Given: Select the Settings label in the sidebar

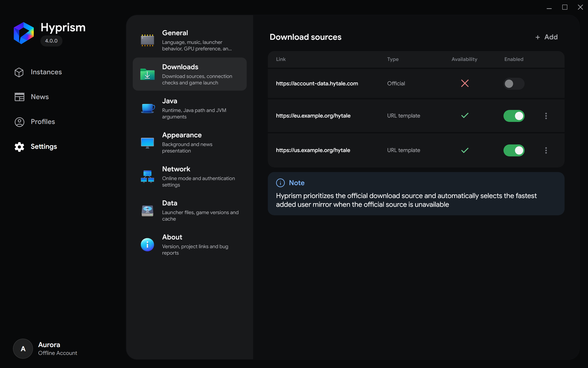Looking at the screenshot, I should pyautogui.click(x=44, y=147).
